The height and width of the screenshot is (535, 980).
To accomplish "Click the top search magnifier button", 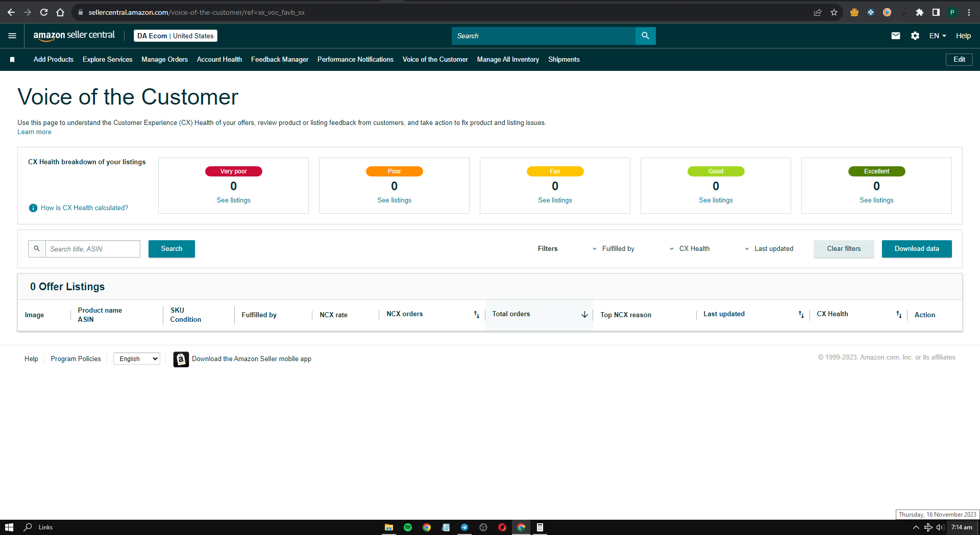I will click(x=645, y=36).
